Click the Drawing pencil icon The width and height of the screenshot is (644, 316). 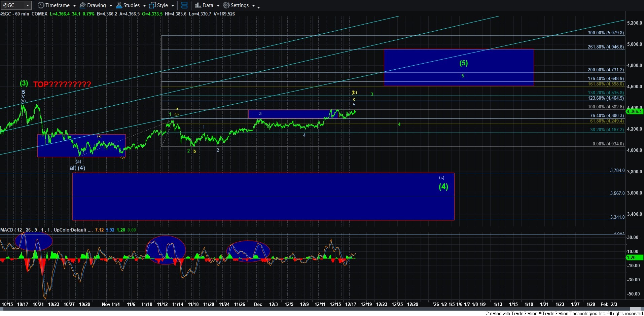(82, 5)
